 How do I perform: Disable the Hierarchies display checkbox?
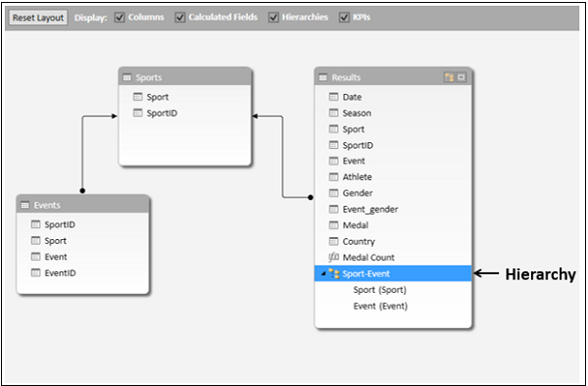tap(273, 18)
